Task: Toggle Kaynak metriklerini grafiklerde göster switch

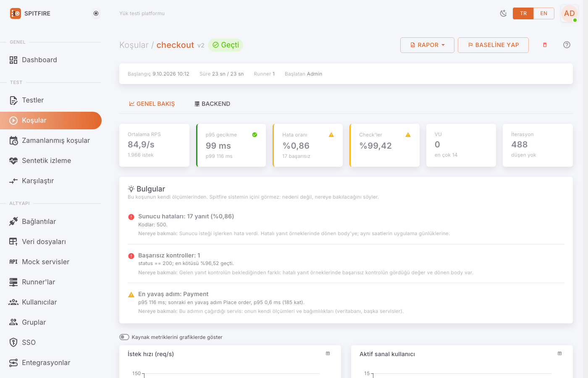Action: click(x=124, y=337)
